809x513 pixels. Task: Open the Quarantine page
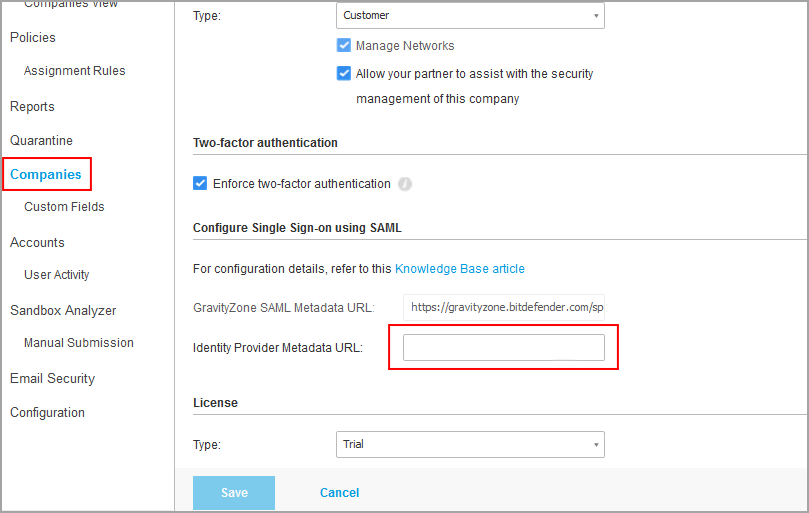point(41,140)
